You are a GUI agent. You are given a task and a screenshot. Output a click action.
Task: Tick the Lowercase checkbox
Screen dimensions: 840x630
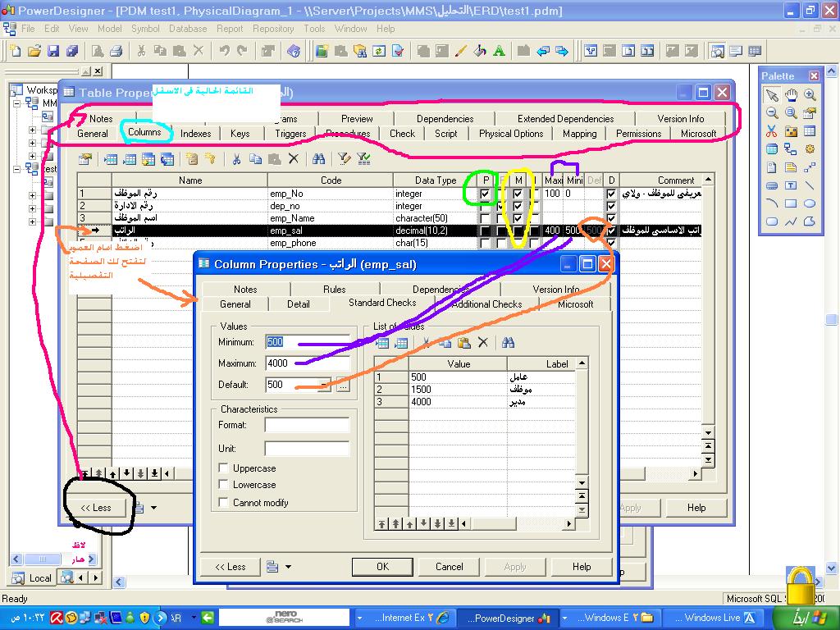point(223,485)
